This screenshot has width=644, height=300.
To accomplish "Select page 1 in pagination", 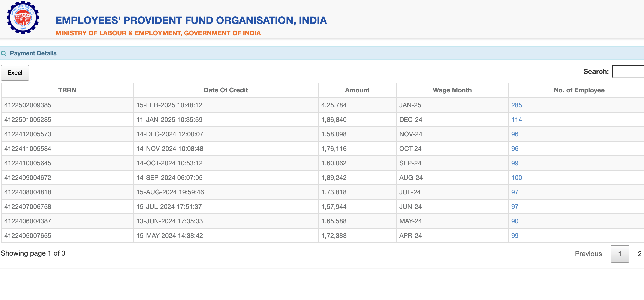I will pos(620,254).
